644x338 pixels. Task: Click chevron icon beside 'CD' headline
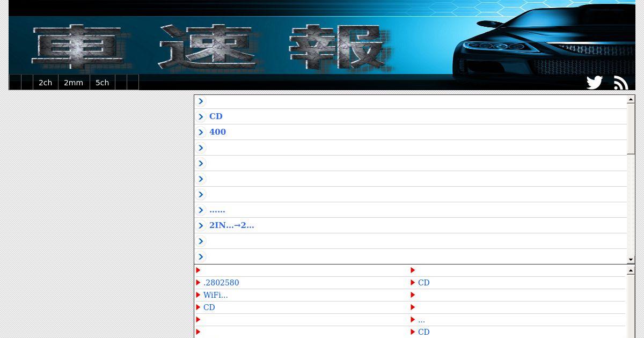click(201, 116)
